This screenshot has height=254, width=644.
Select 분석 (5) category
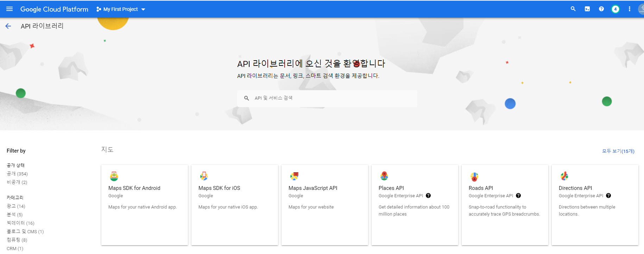pos(15,215)
